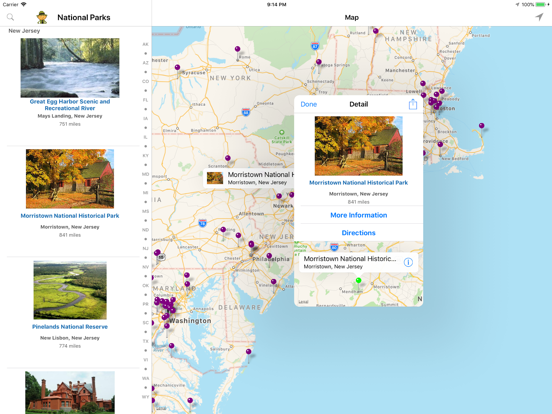Image resolution: width=552 pixels, height=414 pixels.
Task: Tap Done in the Detail popover
Action: tap(309, 105)
